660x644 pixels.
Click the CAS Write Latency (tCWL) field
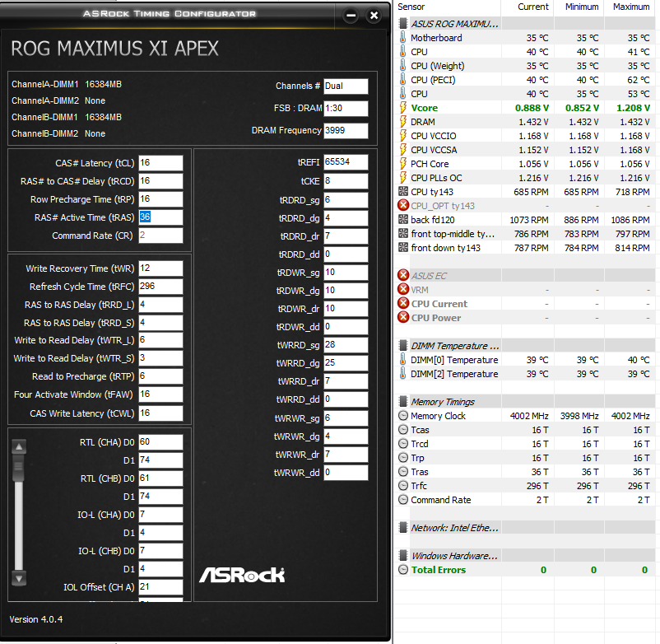point(160,413)
